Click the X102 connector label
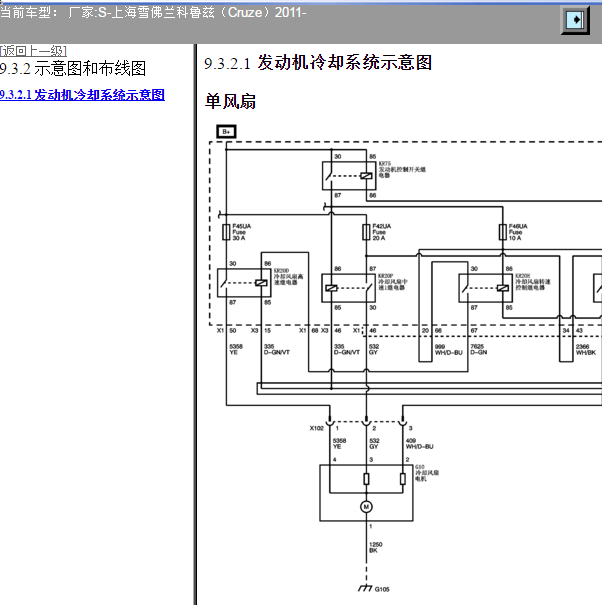The height and width of the screenshot is (605, 602). pos(316,428)
